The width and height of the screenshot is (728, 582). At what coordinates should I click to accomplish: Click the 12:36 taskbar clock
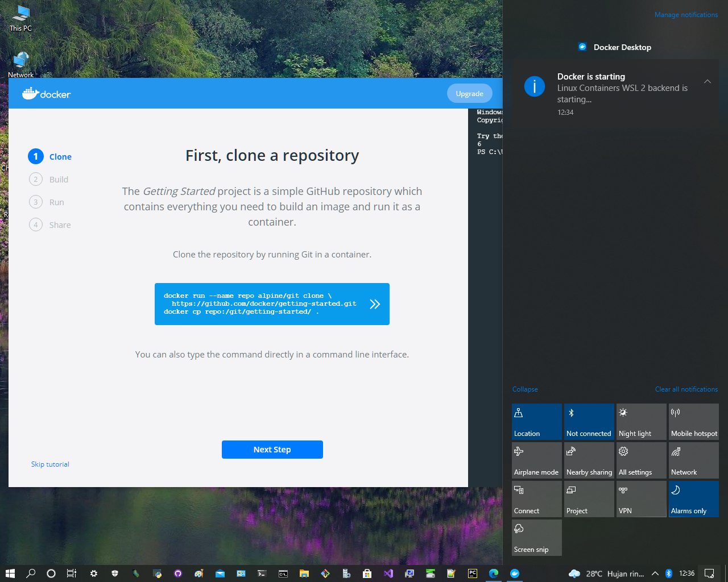tap(686, 573)
